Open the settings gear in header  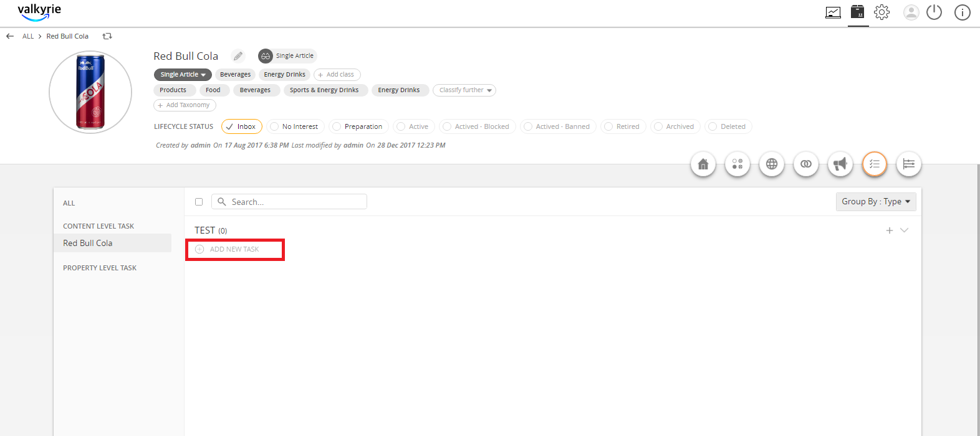point(882,12)
